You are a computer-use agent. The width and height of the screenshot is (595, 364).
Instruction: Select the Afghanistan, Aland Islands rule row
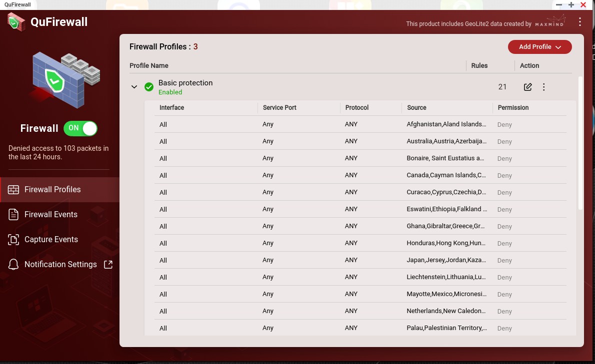pos(360,124)
